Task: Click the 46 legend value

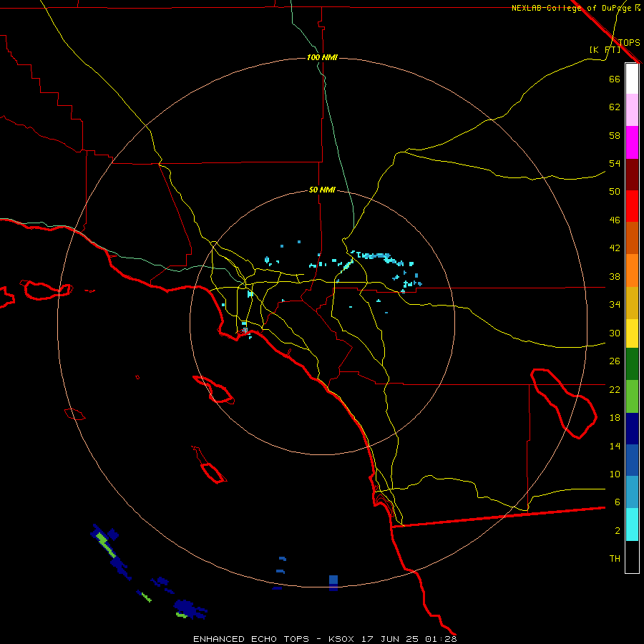Action: pos(615,220)
